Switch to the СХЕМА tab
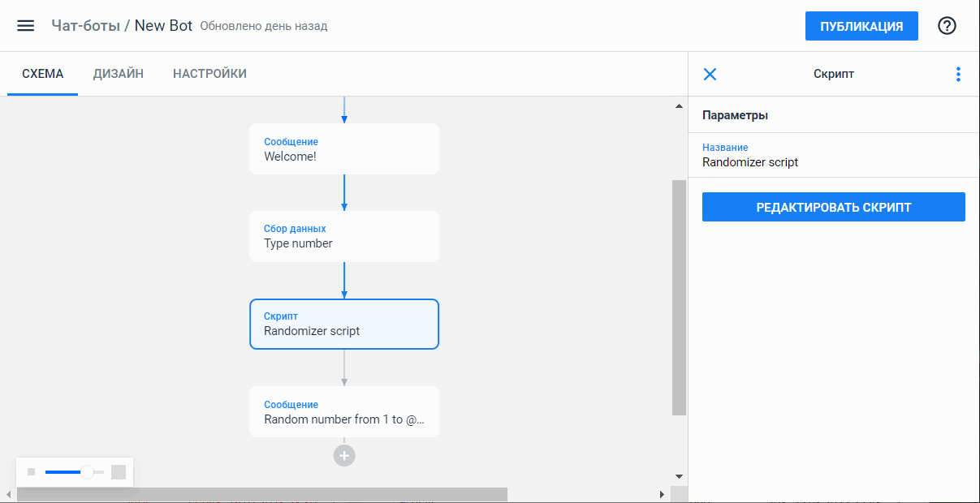 (x=43, y=74)
